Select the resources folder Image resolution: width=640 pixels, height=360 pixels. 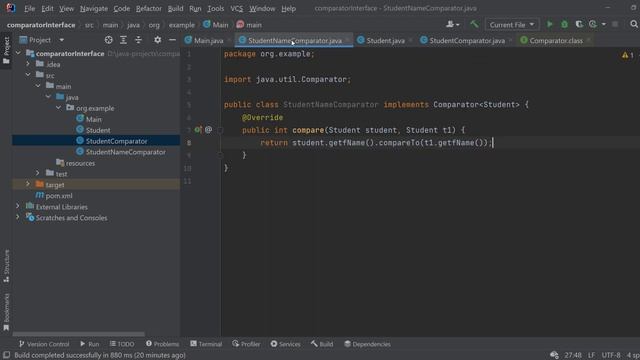80,163
